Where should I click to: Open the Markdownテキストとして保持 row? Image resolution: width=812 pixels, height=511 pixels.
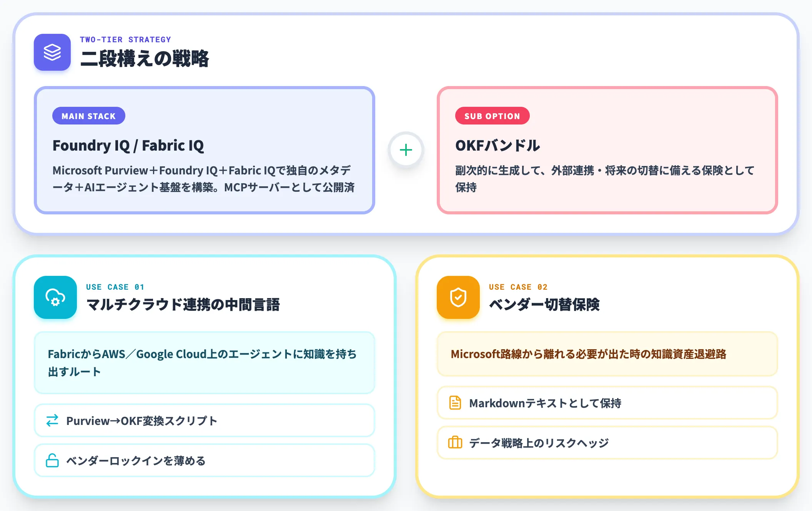click(607, 403)
